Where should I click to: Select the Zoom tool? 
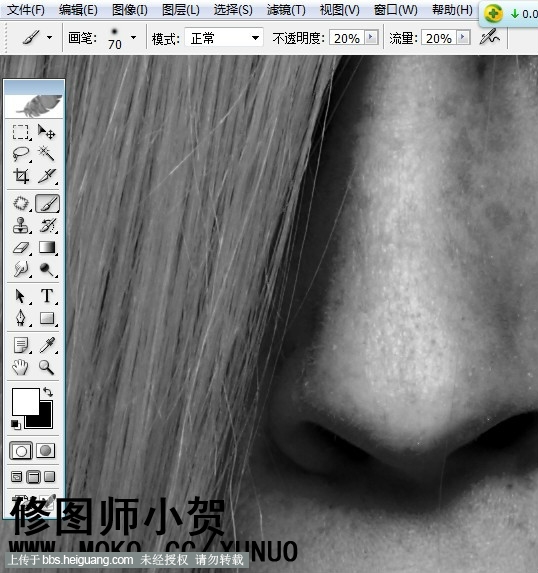47,367
